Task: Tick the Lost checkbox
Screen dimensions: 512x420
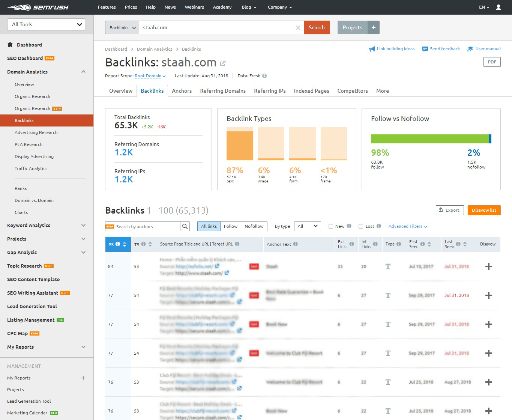Action: (361, 226)
